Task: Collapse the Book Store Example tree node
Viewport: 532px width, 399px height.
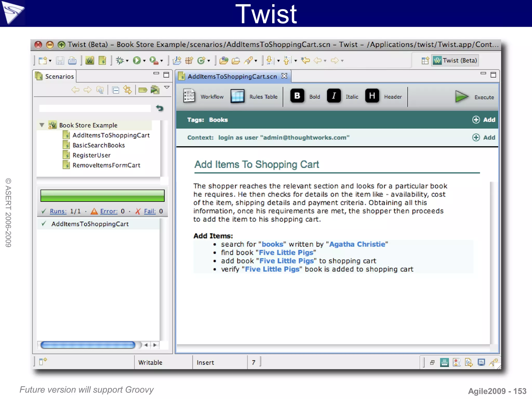Action: pos(42,125)
